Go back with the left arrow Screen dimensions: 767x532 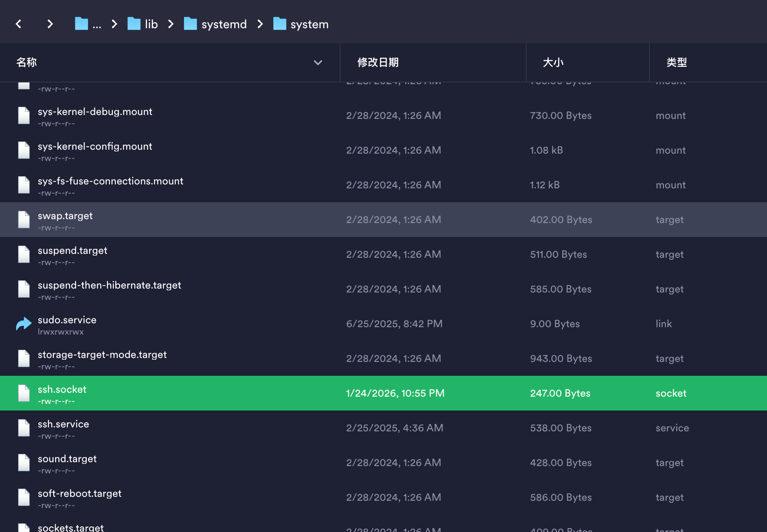pos(19,24)
